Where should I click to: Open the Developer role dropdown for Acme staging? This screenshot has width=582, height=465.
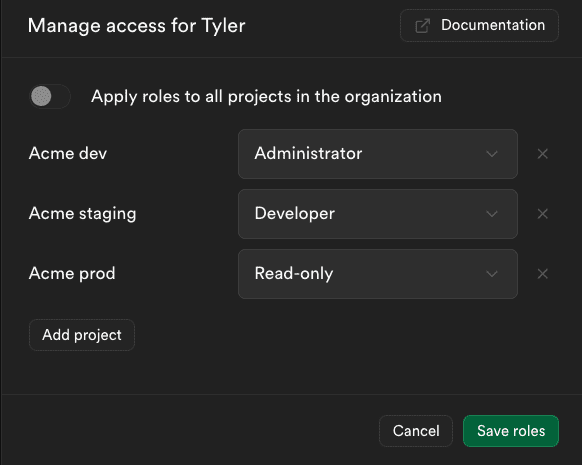pos(378,214)
